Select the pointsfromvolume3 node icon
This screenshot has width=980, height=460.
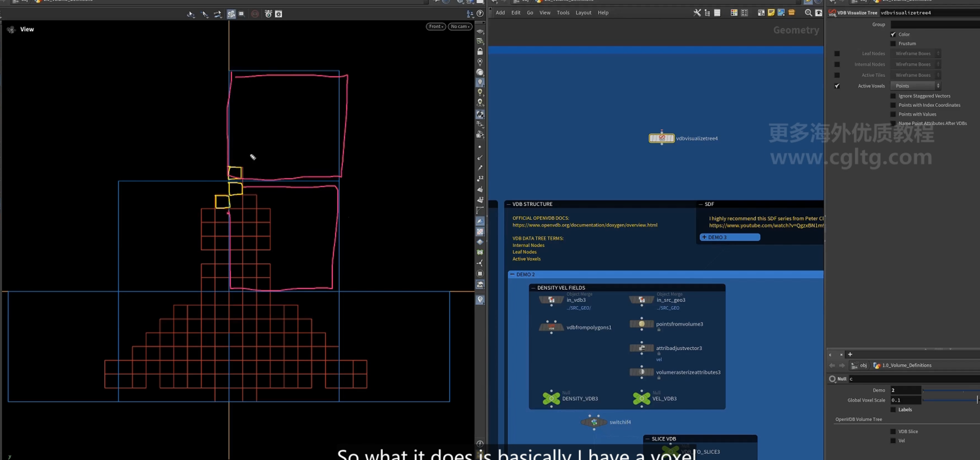point(641,324)
